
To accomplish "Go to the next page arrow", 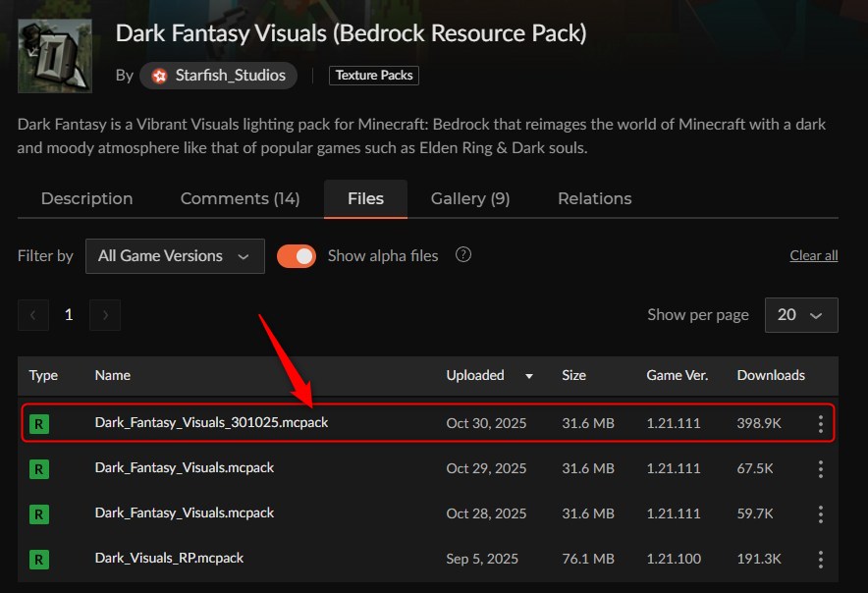I will pos(105,315).
